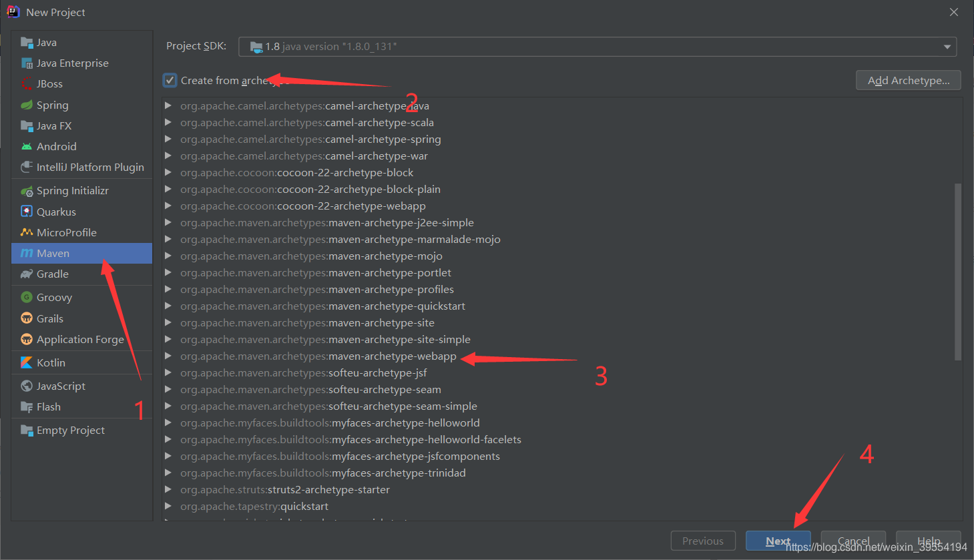Select Spring Initializr project type
This screenshot has height=560, width=974.
coord(82,191)
